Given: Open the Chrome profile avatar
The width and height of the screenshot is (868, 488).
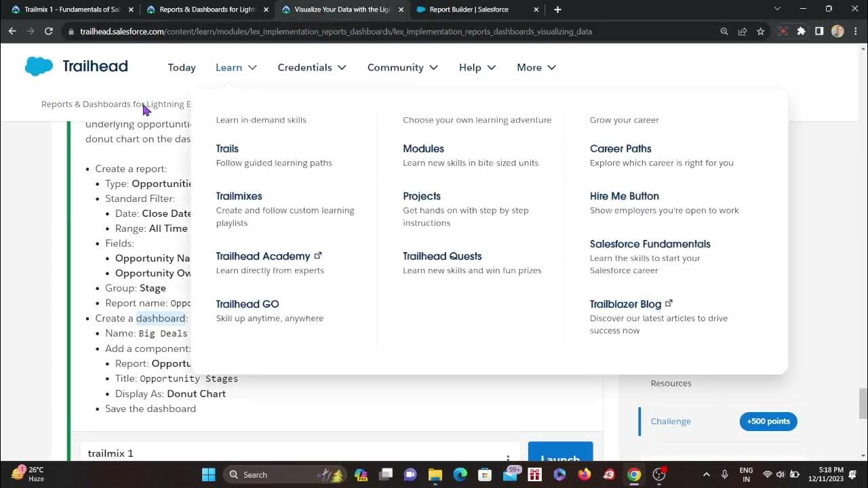Looking at the screenshot, I should pyautogui.click(x=837, y=31).
